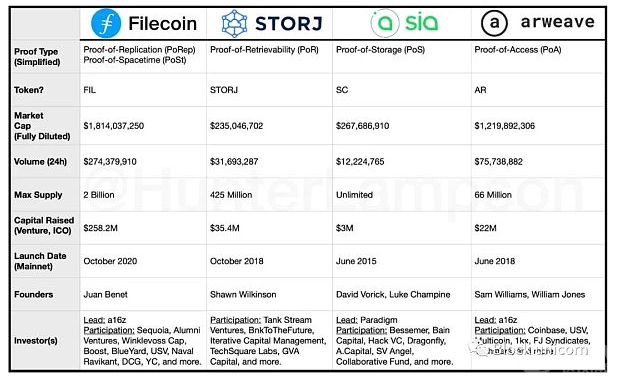The height and width of the screenshot is (379, 631).
Task: Select Filecoin capital raised $258.2M
Action: (101, 228)
